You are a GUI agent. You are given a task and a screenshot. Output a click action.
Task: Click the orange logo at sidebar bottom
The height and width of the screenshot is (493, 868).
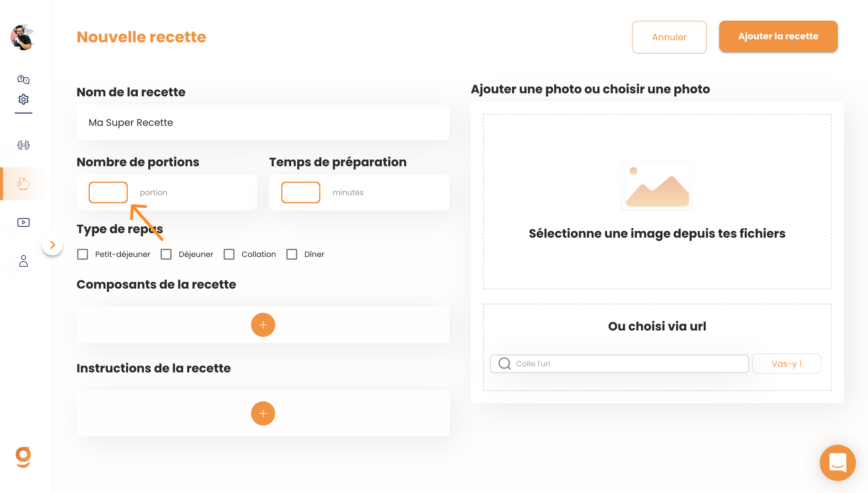(x=23, y=457)
